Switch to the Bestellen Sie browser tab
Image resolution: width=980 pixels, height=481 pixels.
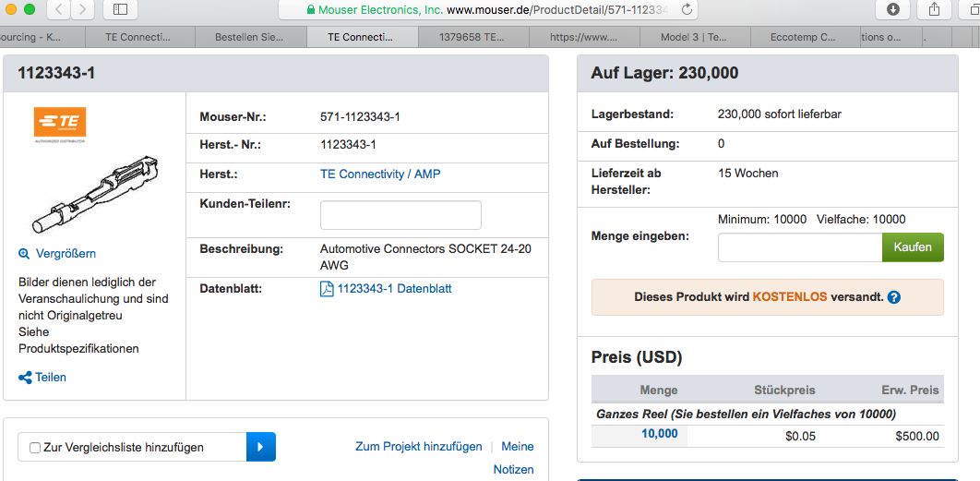[x=251, y=38]
